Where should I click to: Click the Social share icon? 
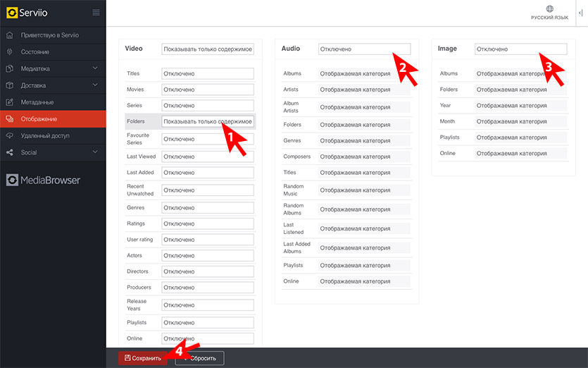coord(10,152)
